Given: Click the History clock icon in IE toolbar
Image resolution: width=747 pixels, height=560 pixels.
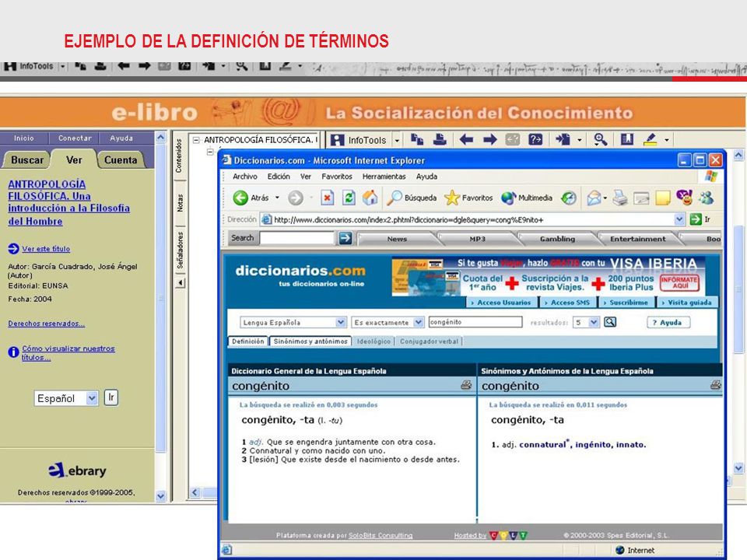Looking at the screenshot, I should (x=569, y=198).
